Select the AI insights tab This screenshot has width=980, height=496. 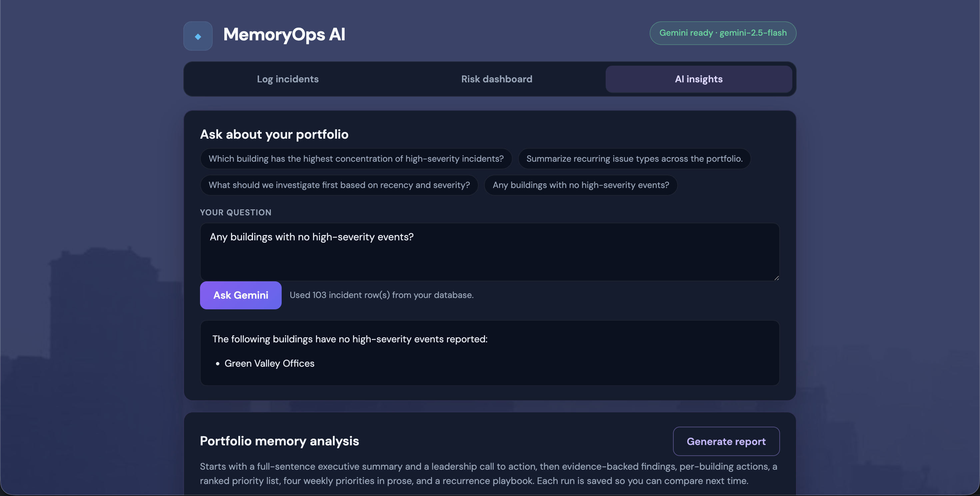point(698,79)
